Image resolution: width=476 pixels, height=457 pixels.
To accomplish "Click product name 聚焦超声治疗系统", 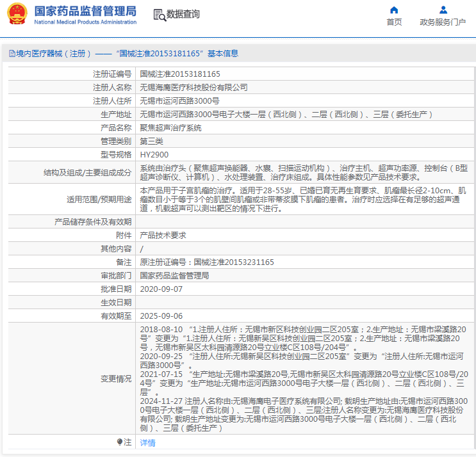I will pyautogui.click(x=170, y=127).
